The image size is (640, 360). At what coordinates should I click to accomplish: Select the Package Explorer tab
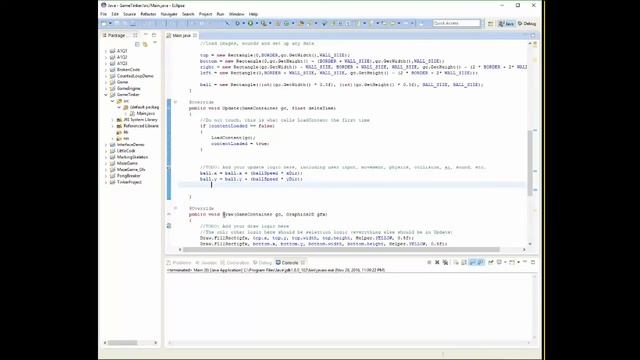117,36
